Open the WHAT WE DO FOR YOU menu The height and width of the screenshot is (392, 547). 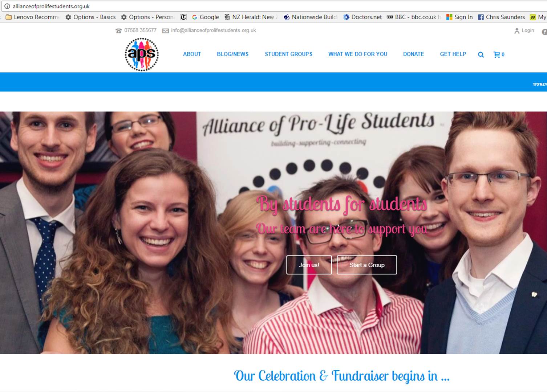(358, 54)
